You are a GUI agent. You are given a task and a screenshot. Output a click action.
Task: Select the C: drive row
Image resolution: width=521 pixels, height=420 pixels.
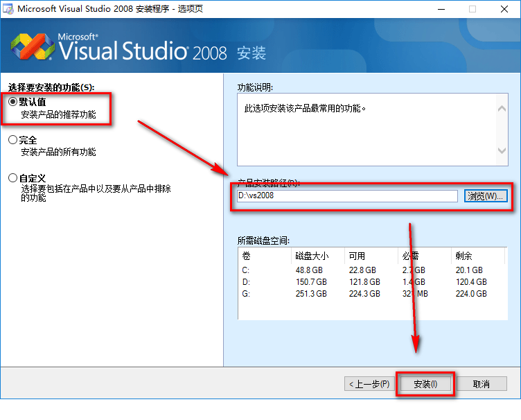[372, 270]
